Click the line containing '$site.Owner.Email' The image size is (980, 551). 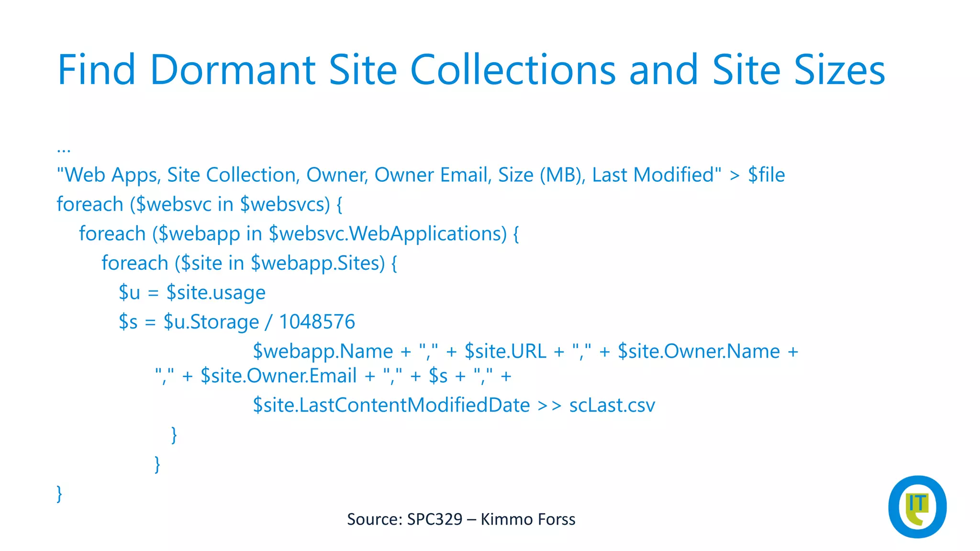(x=334, y=376)
